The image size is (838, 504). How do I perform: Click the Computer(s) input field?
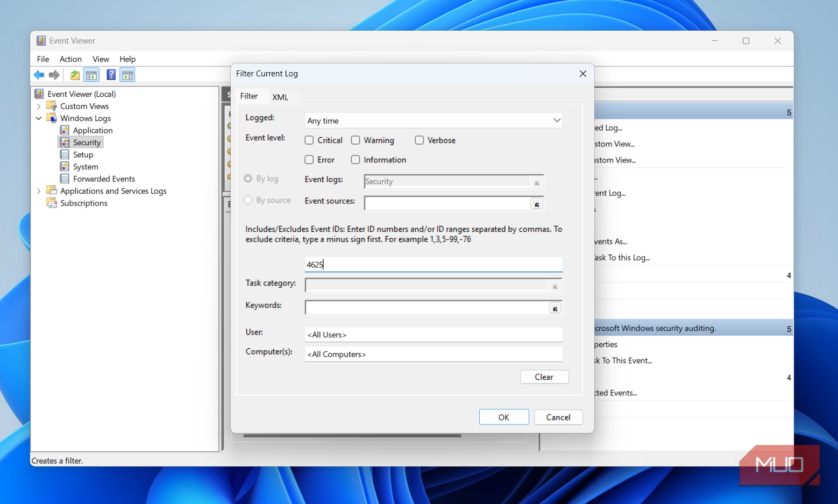pyautogui.click(x=434, y=354)
